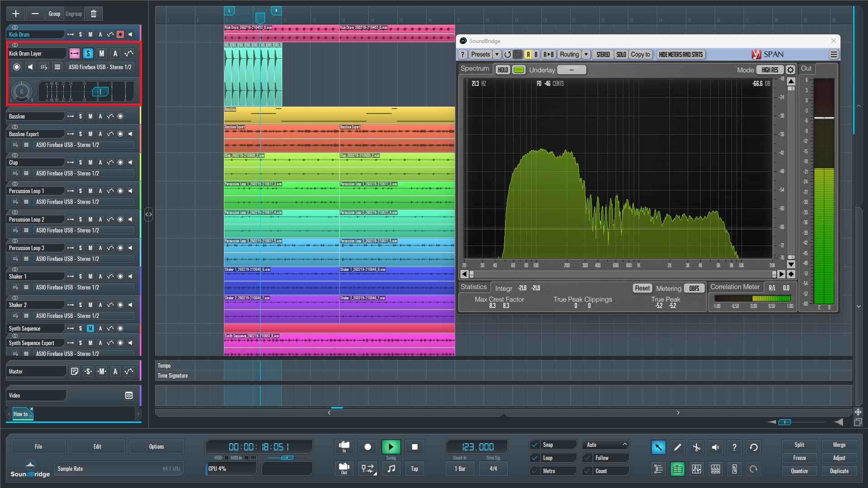Toggle Kick Drum Layer record arm button
Viewport: 868px width, 488px height.
[x=17, y=67]
